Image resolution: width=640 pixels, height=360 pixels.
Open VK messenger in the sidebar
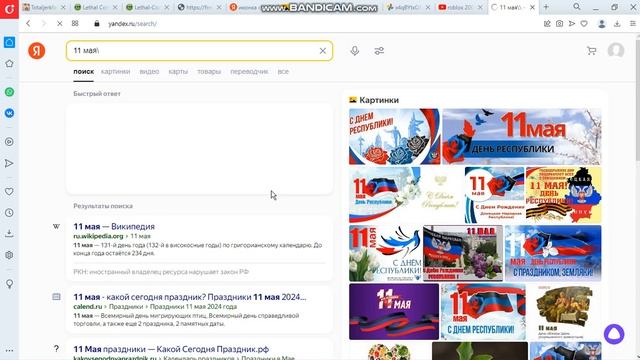coord(9,113)
